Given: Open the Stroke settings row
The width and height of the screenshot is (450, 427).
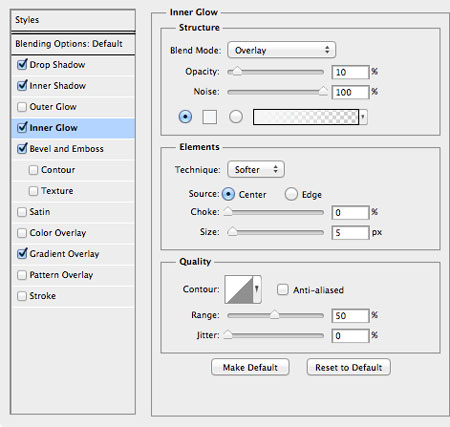Looking at the screenshot, I should [73, 296].
